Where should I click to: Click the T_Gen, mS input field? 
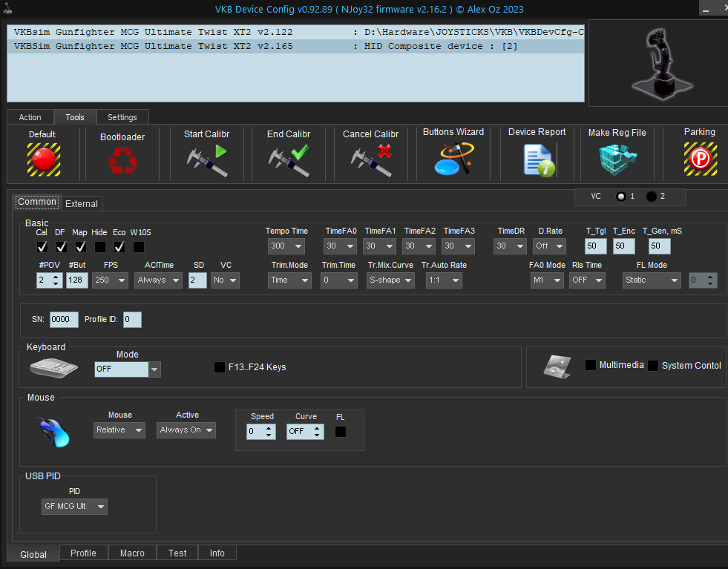pyautogui.click(x=659, y=246)
